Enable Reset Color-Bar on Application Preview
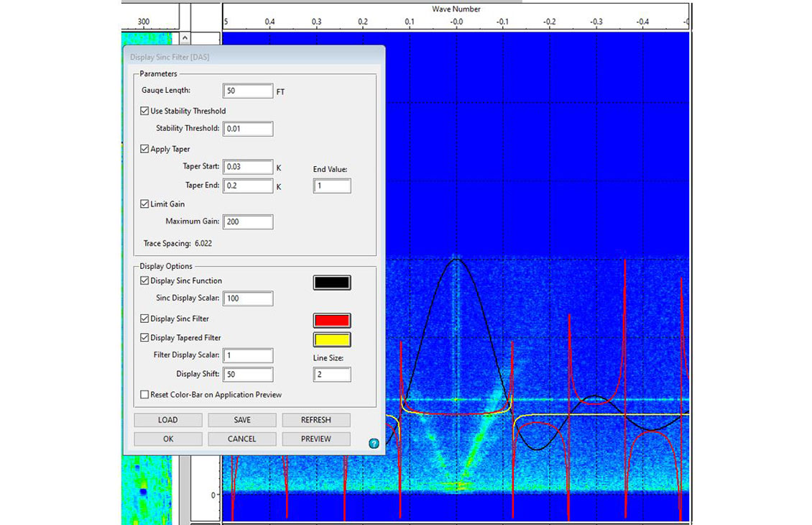812x525 pixels. point(145,395)
